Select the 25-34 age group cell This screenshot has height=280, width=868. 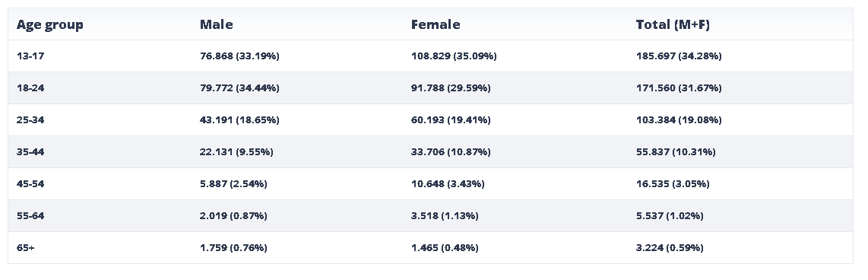tap(30, 119)
